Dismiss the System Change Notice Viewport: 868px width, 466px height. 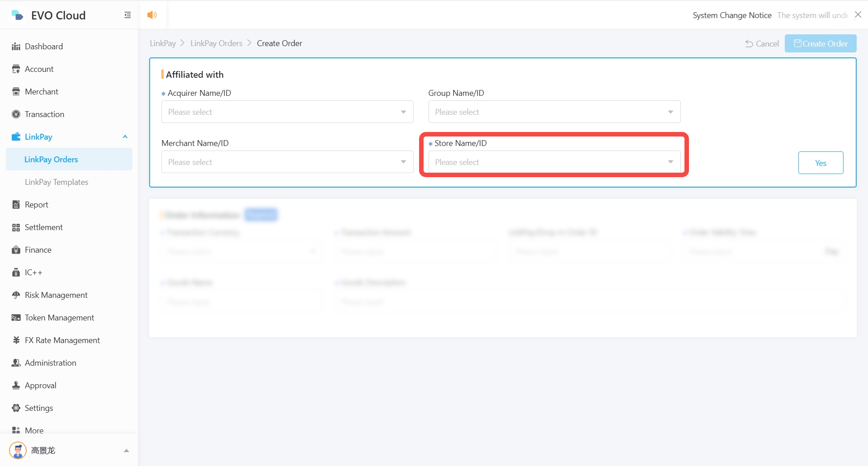858,15
